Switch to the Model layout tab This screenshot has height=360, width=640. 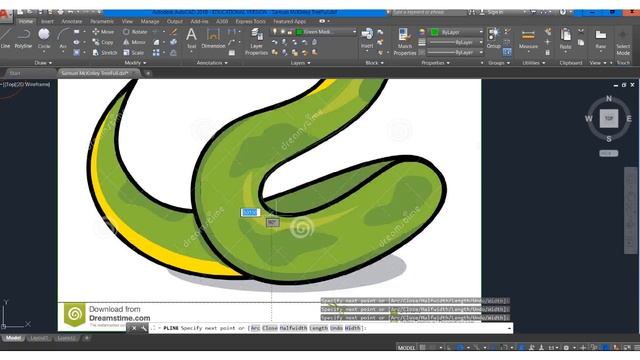pyautogui.click(x=13, y=338)
